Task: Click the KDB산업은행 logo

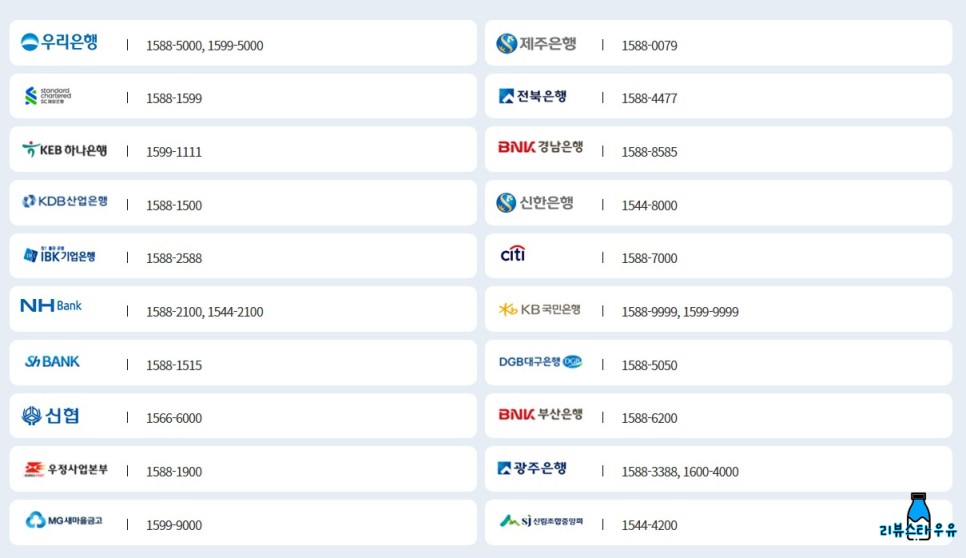Action: (65, 201)
